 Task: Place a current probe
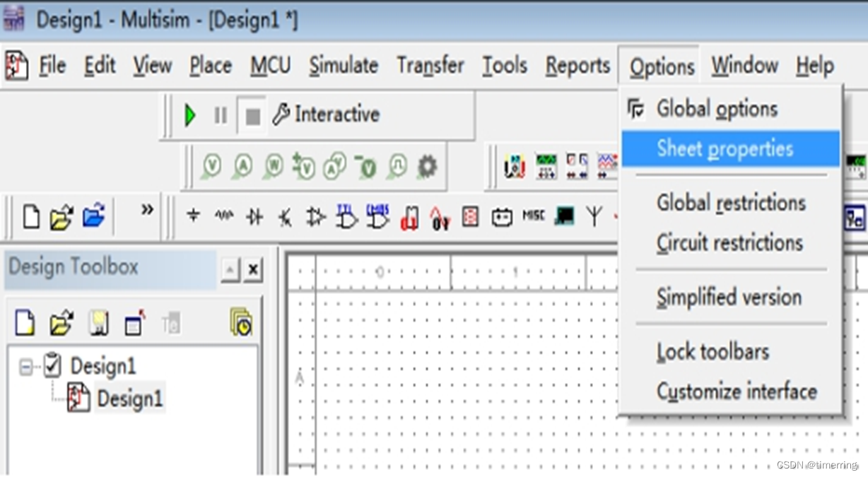click(242, 167)
